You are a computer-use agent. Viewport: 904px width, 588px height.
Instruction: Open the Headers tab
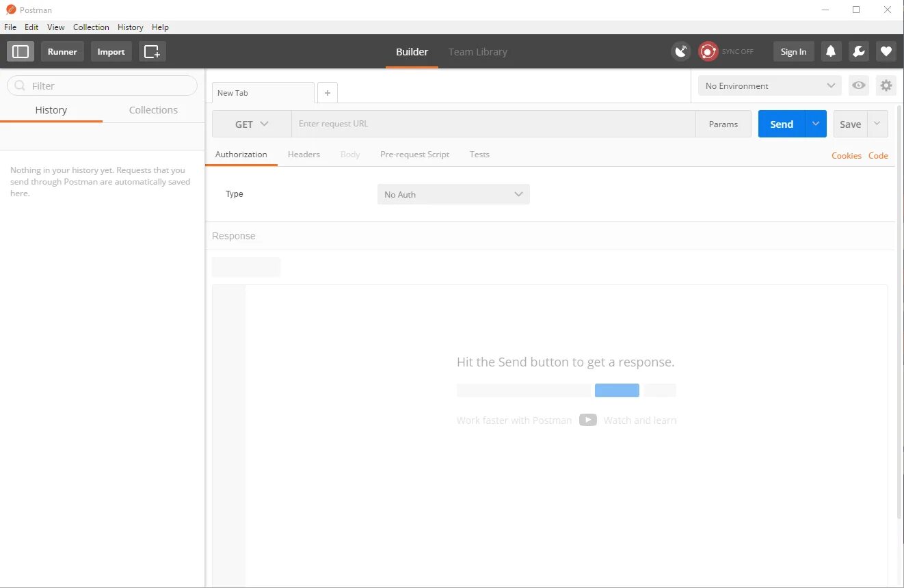pos(304,155)
